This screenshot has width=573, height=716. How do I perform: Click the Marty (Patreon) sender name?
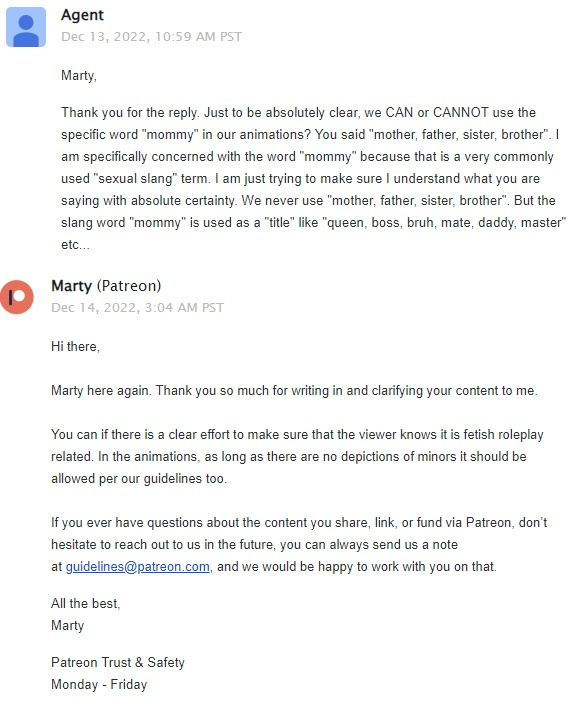coord(106,286)
